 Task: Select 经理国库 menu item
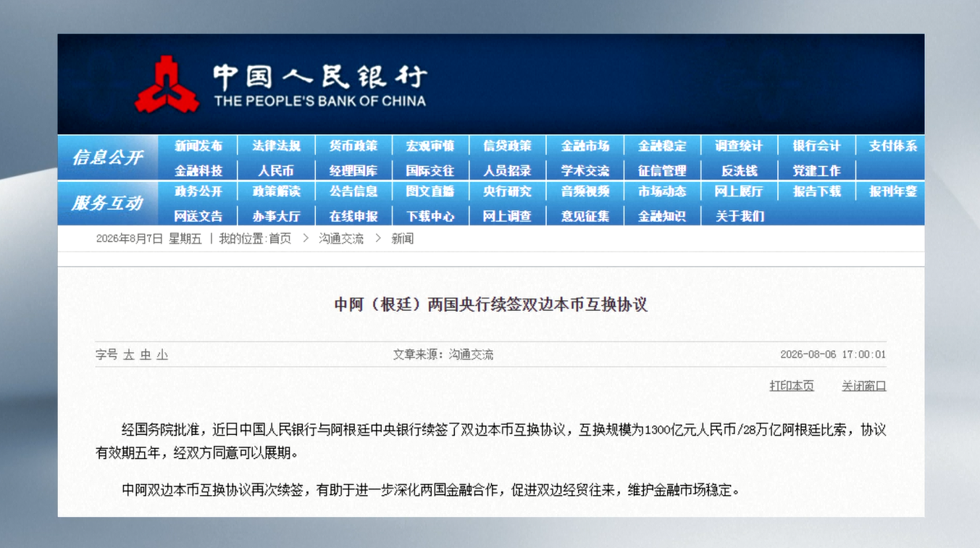(x=353, y=171)
